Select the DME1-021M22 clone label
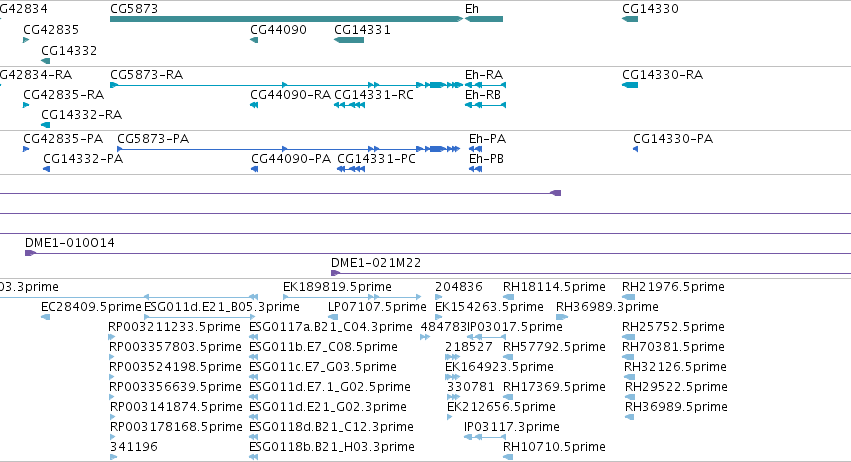Image resolution: width=851 pixels, height=462 pixels. click(376, 263)
